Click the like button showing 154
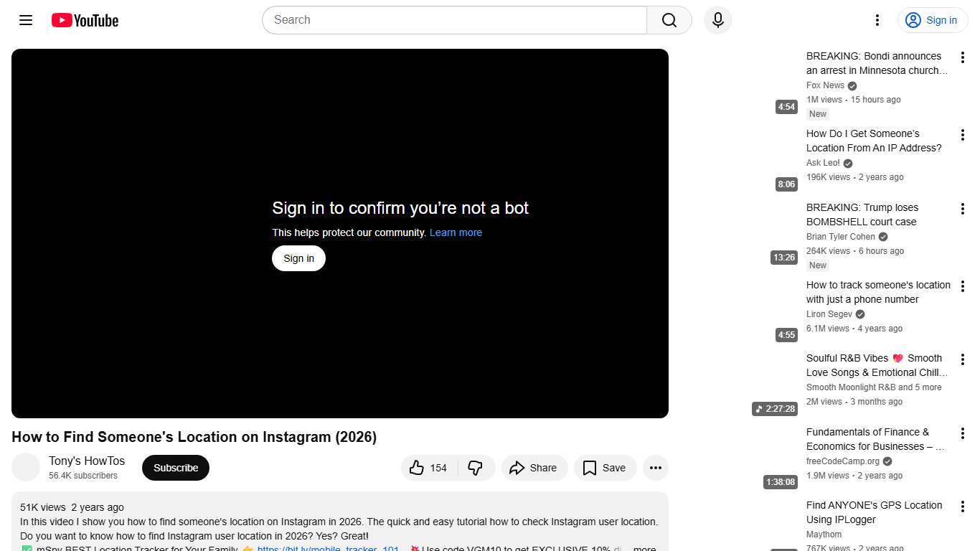This screenshot has width=980, height=551. click(428, 467)
